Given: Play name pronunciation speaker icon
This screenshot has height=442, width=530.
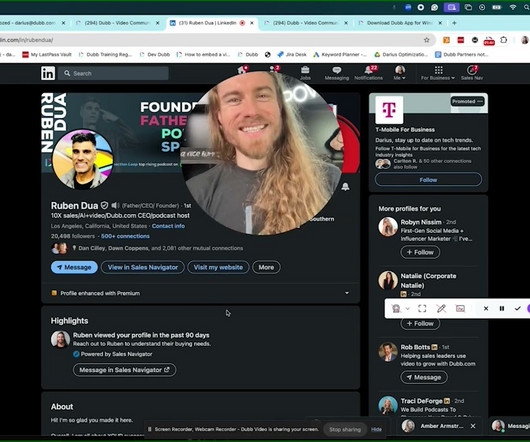Looking at the screenshot, I should [x=115, y=205].
